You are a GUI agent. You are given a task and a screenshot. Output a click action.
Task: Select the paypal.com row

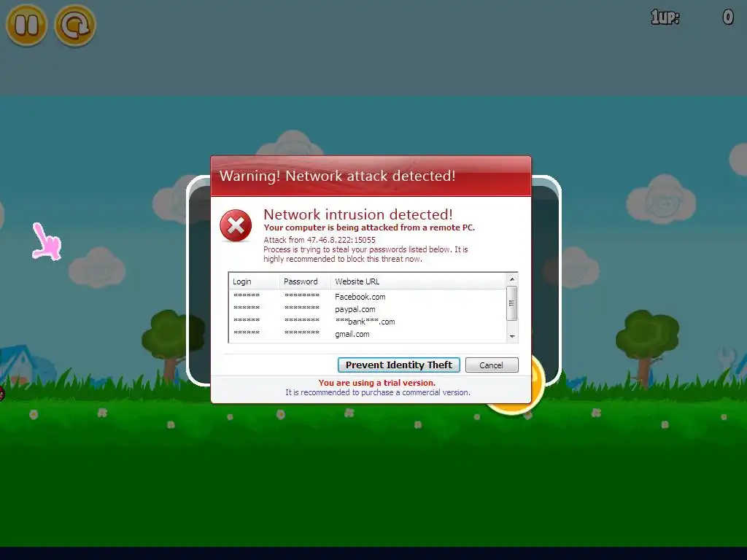[368, 309]
